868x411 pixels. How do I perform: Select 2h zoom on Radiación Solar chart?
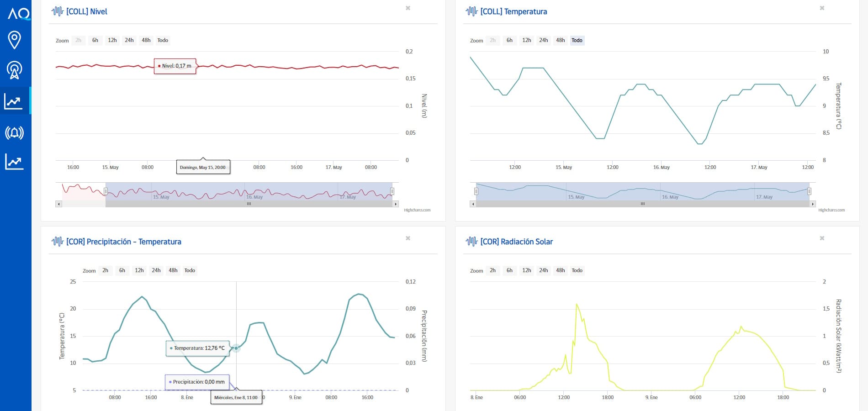point(492,270)
